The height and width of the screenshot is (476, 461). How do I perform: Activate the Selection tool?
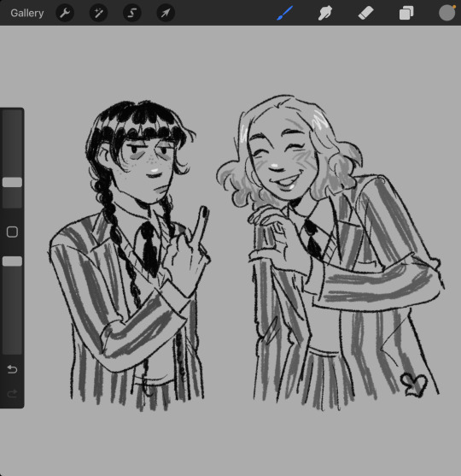[132, 13]
